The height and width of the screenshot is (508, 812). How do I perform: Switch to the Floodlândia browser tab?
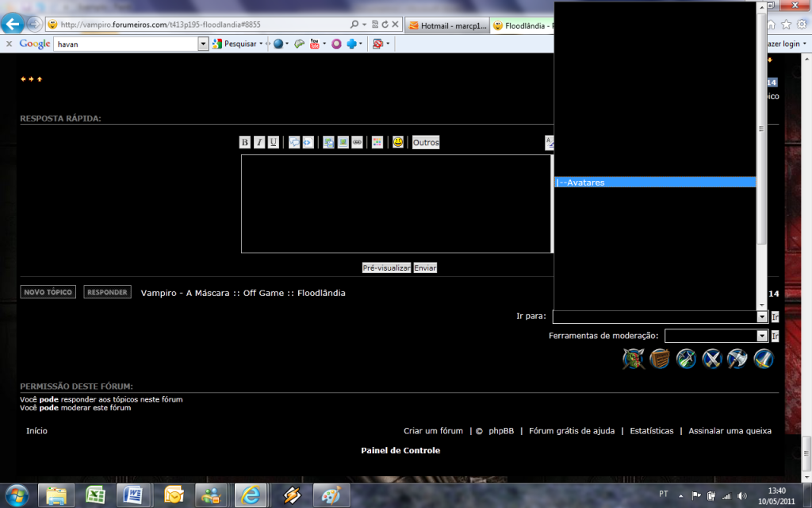[x=522, y=25]
